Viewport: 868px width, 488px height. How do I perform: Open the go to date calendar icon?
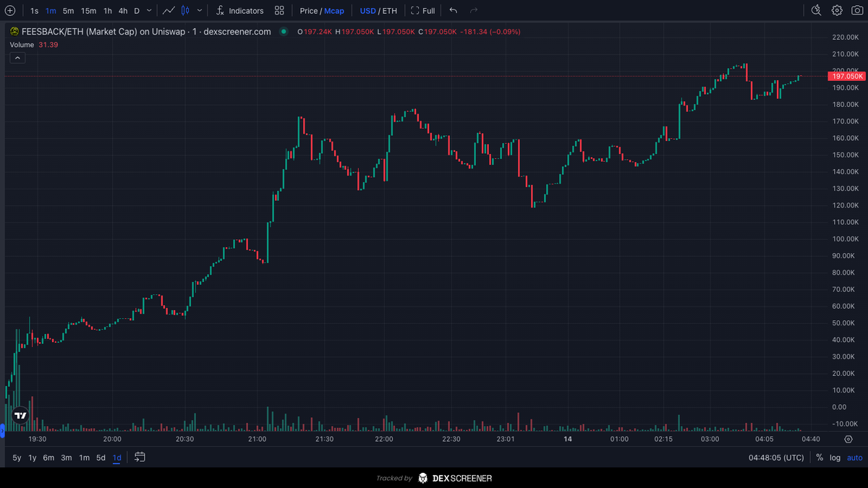[140, 457]
